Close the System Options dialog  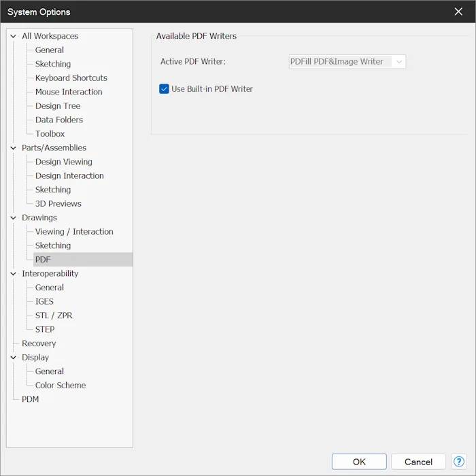coord(458,12)
